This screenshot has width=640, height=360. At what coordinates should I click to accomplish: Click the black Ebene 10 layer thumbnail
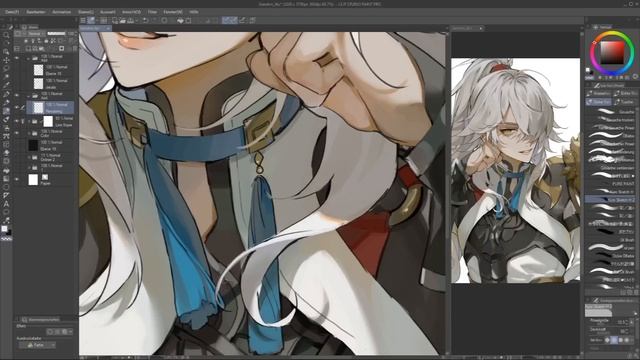(x=33, y=145)
